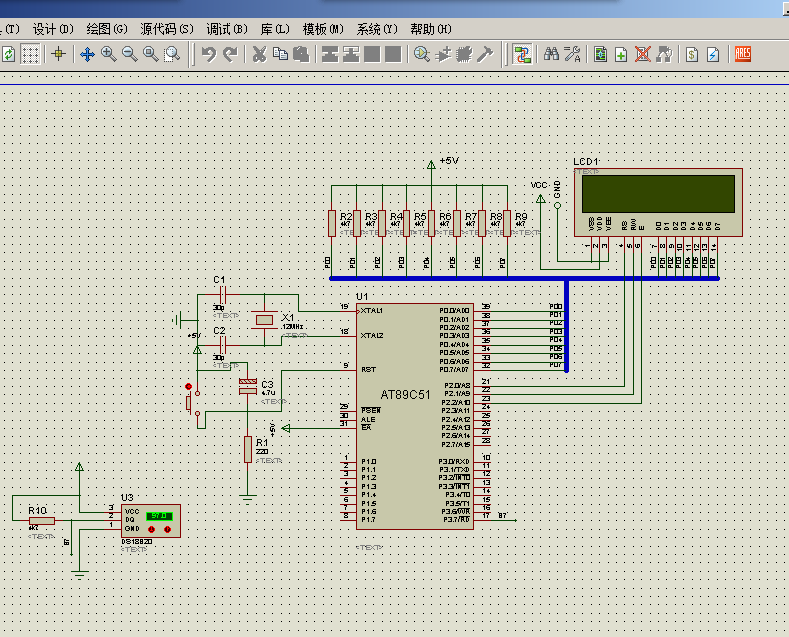The height and width of the screenshot is (637, 789).
Task: Click the thick blue bus wire
Action: point(524,278)
